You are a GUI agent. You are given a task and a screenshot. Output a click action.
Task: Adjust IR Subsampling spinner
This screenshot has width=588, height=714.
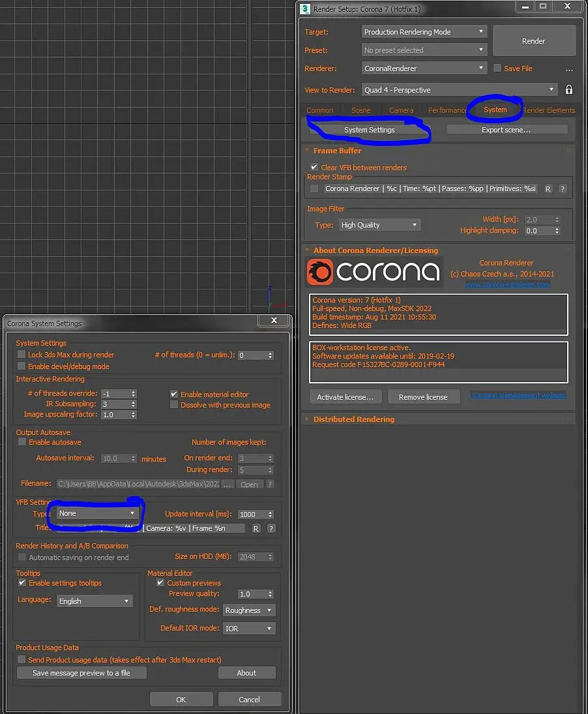134,404
